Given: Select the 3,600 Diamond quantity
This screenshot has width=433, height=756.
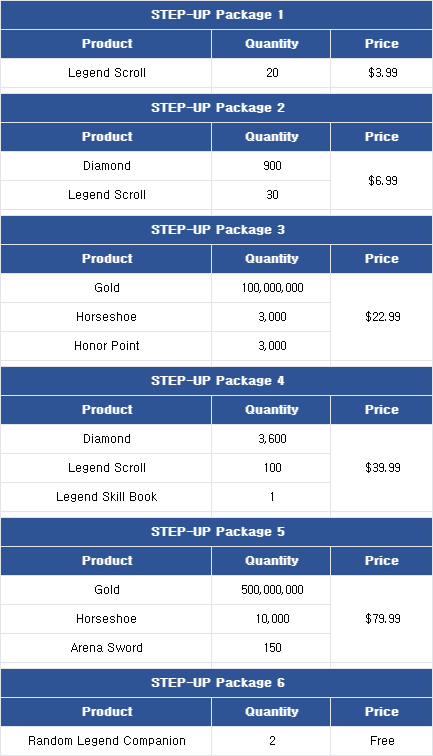Looking at the screenshot, I should click(x=271, y=439).
